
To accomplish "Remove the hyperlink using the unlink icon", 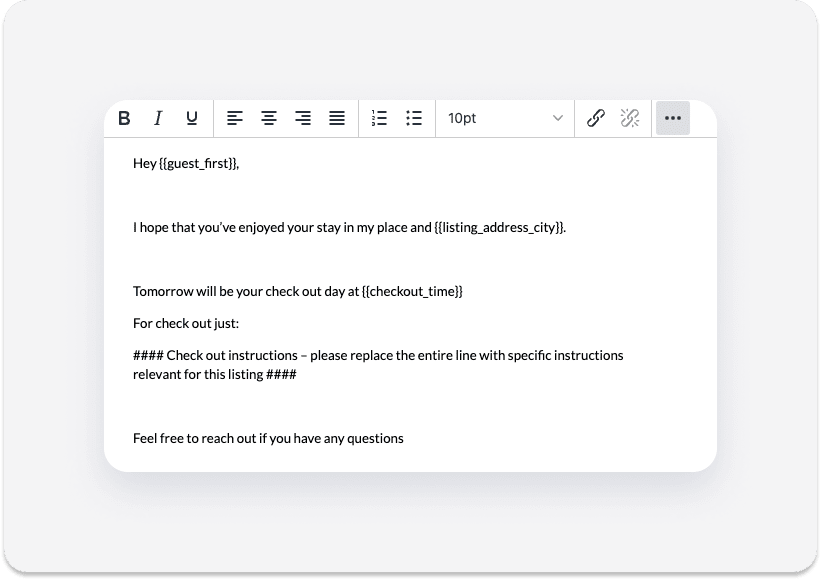I will [629, 118].
